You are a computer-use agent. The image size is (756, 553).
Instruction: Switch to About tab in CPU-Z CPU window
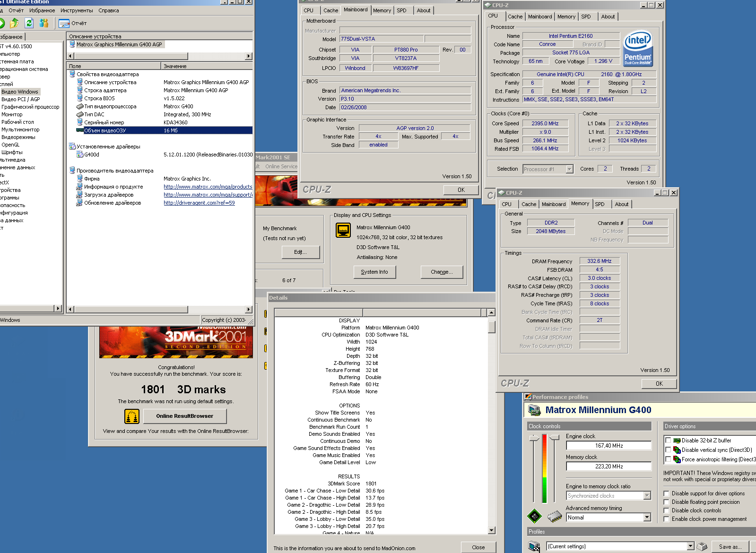[608, 17]
